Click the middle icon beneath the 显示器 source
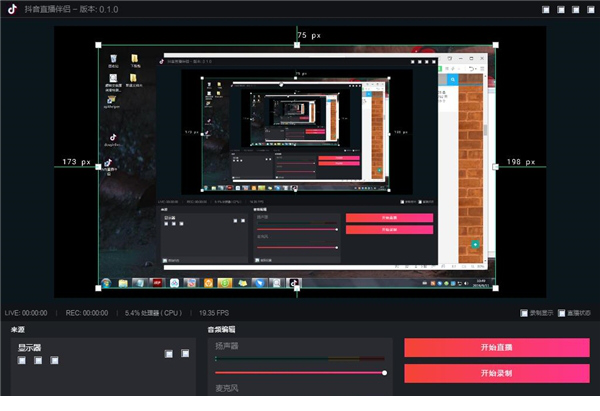600x411 pixels. (38, 360)
